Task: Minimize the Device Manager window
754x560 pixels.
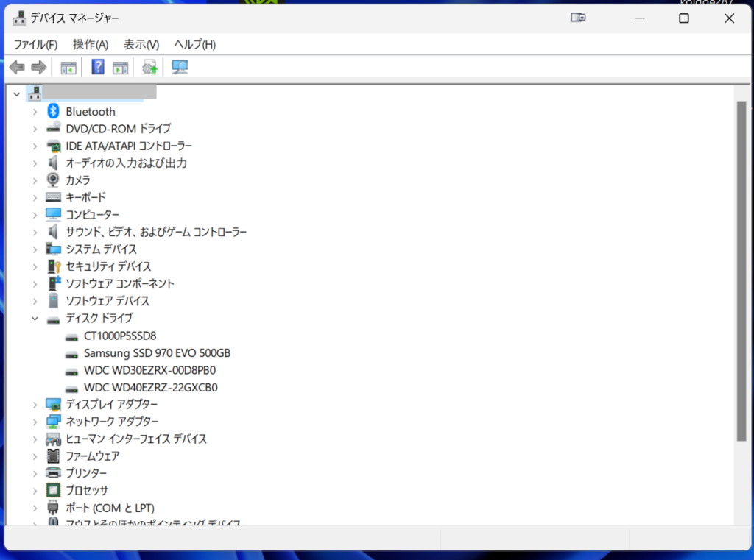Action: 640,18
